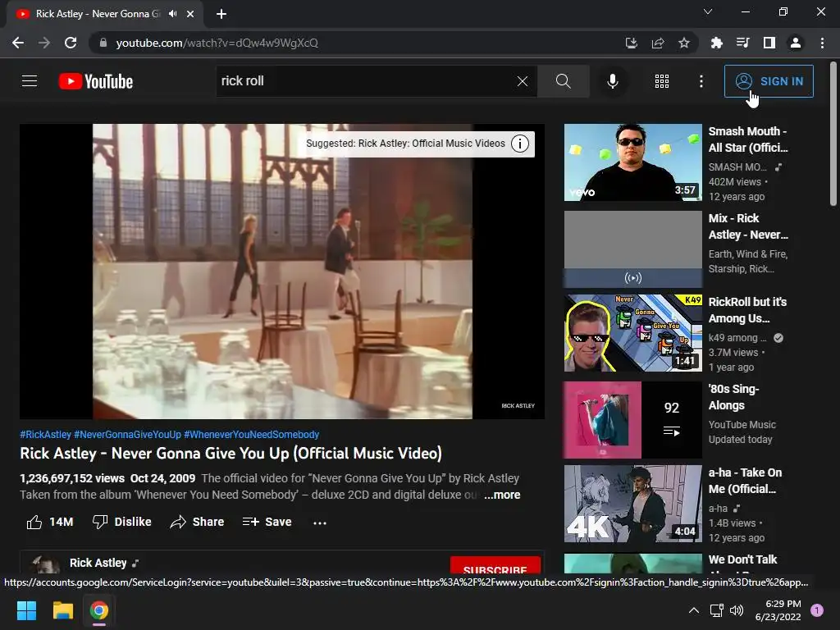The image size is (840, 630).
Task: Open the Chrome three-dot menu
Action: (822, 43)
